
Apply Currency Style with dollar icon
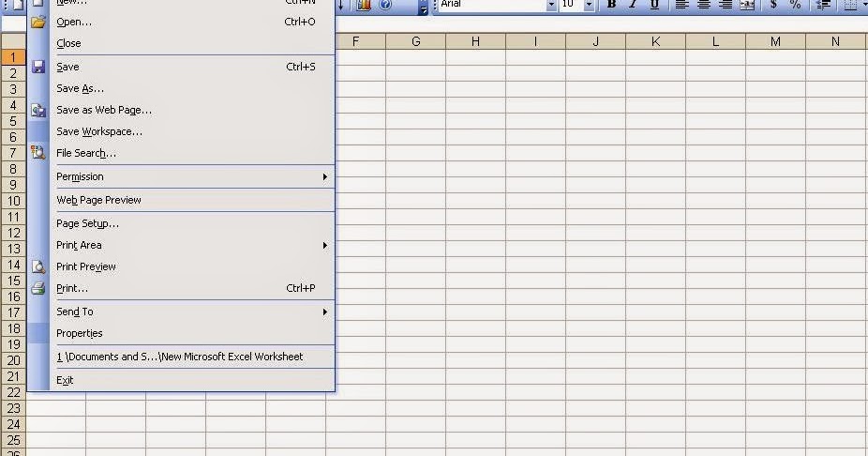774,5
